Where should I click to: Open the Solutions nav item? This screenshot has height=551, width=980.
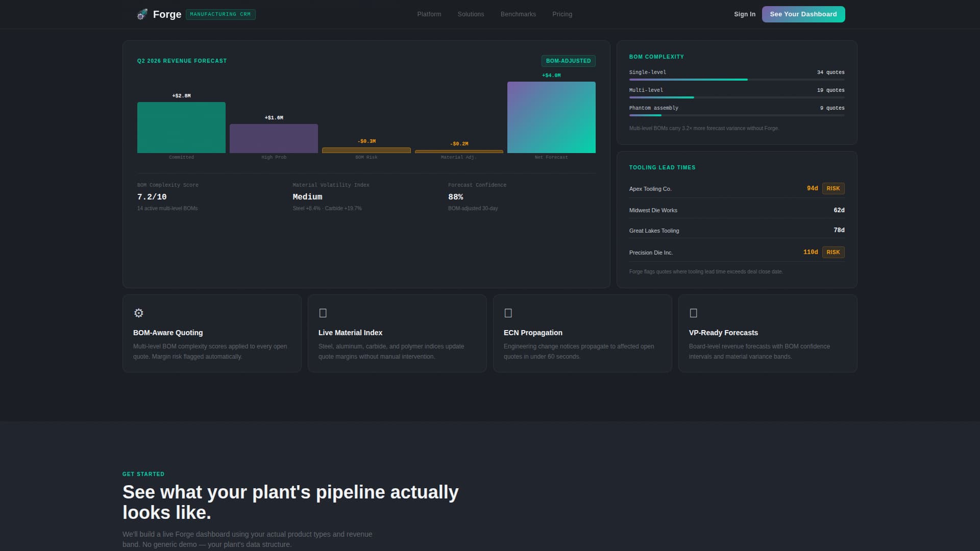point(471,14)
